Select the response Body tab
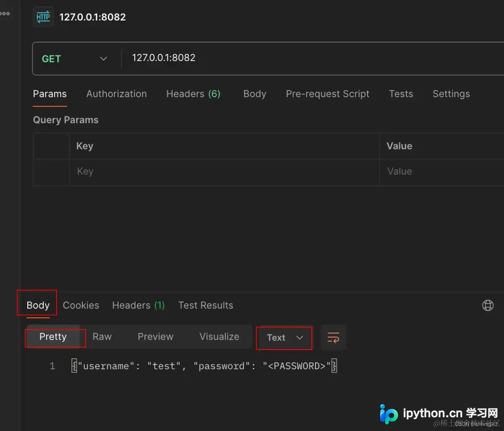504x431 pixels. 38,305
